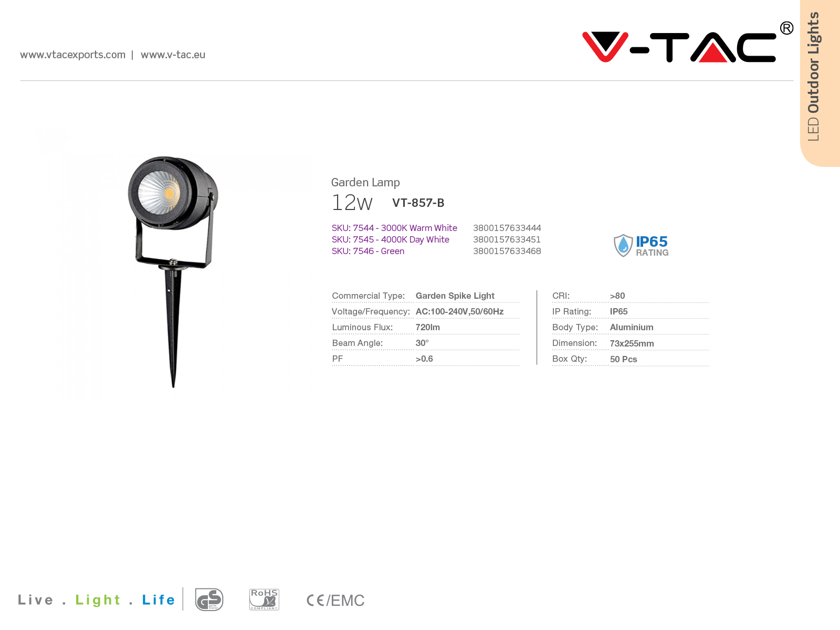The height and width of the screenshot is (630, 840).
Task: Select SKU 7544 3000K Warm White
Action: (394, 228)
